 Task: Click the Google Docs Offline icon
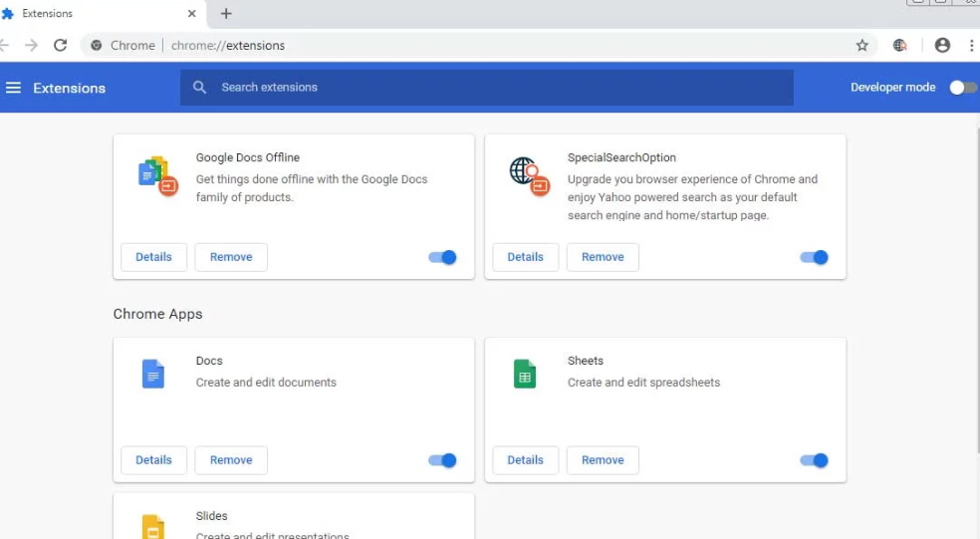157,175
